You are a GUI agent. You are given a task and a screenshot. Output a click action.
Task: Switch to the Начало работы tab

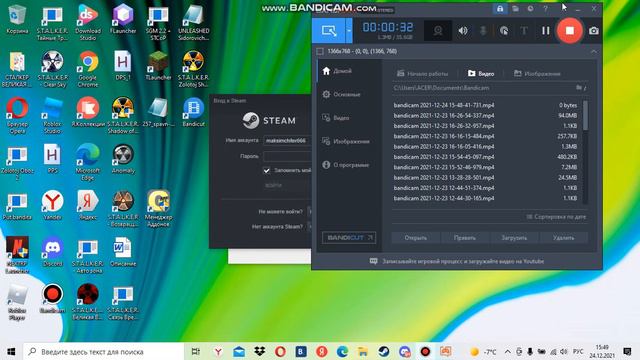[422, 73]
